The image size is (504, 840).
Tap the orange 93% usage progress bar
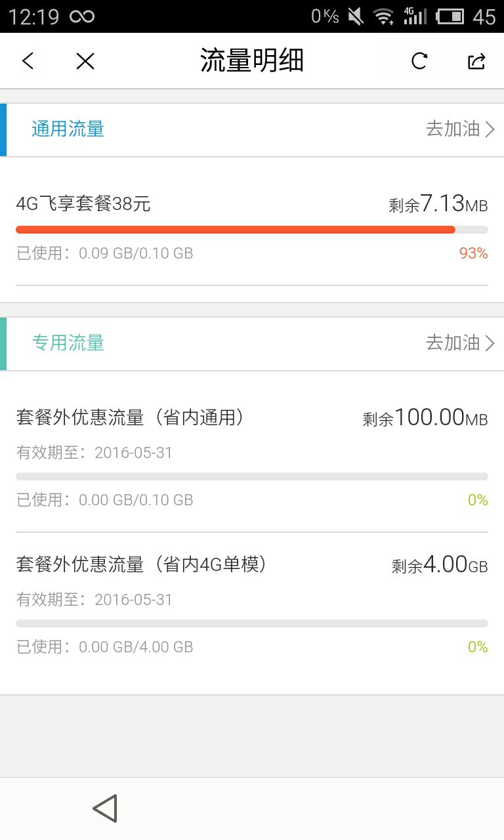235,230
